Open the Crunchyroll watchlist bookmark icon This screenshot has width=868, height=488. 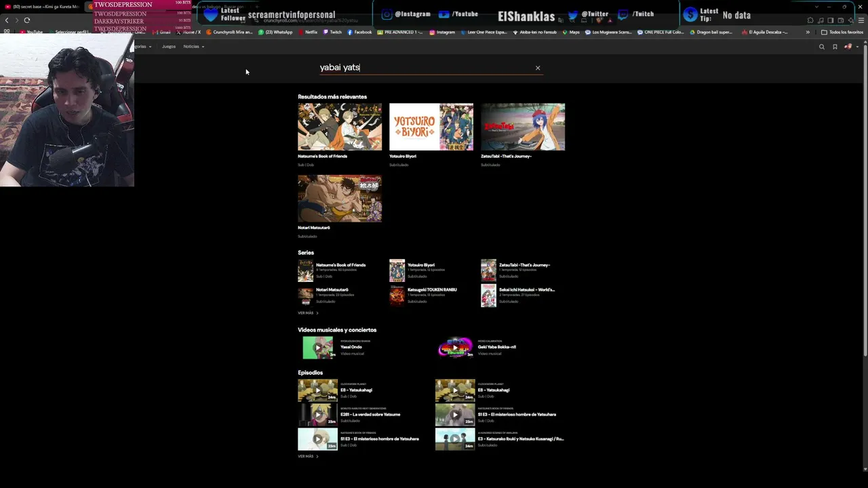pos(835,47)
